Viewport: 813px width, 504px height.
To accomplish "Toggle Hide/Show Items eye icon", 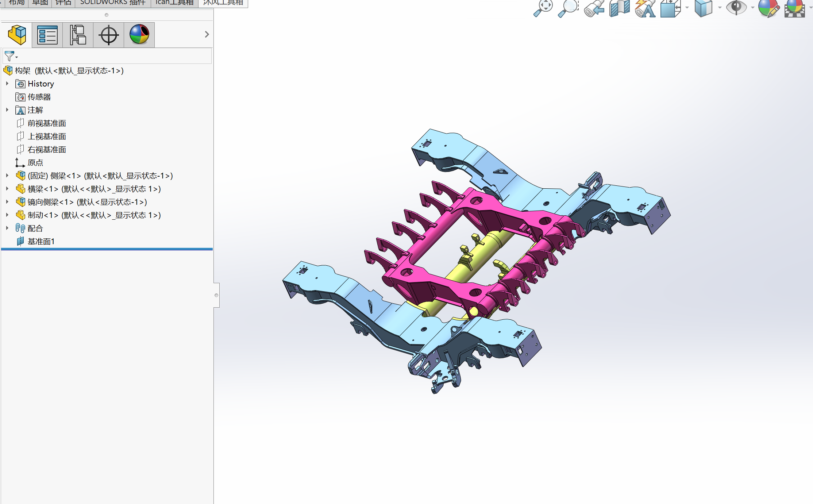I will coord(736,7).
